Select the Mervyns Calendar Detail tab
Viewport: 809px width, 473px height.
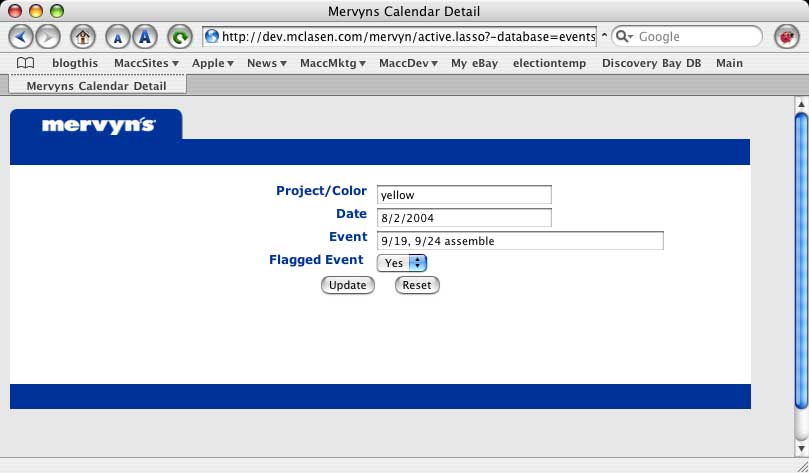coord(97,86)
